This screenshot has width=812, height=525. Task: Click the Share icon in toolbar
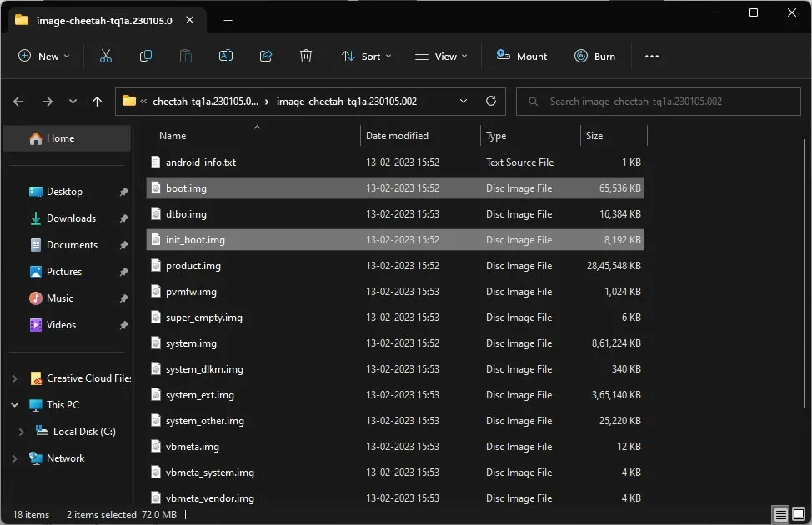point(266,56)
